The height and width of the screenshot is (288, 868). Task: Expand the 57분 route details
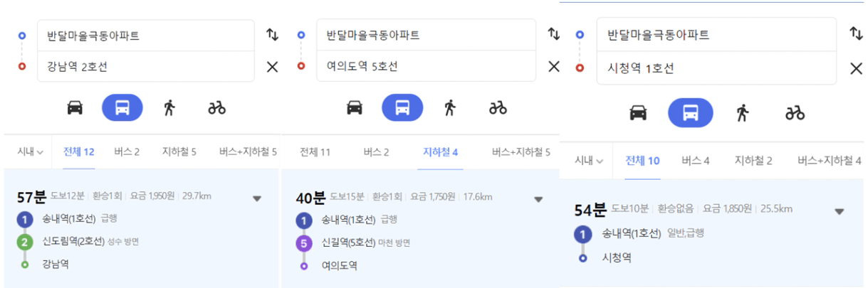point(256,199)
